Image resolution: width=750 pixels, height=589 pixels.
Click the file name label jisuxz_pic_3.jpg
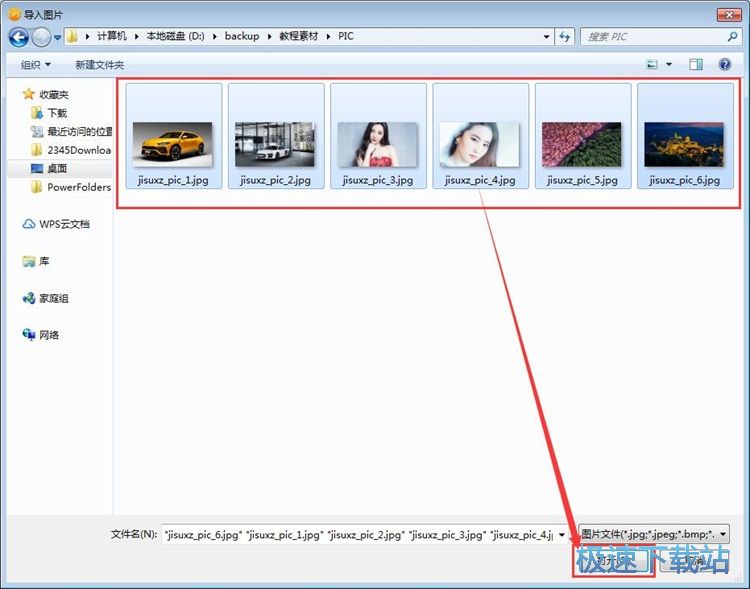[378, 180]
